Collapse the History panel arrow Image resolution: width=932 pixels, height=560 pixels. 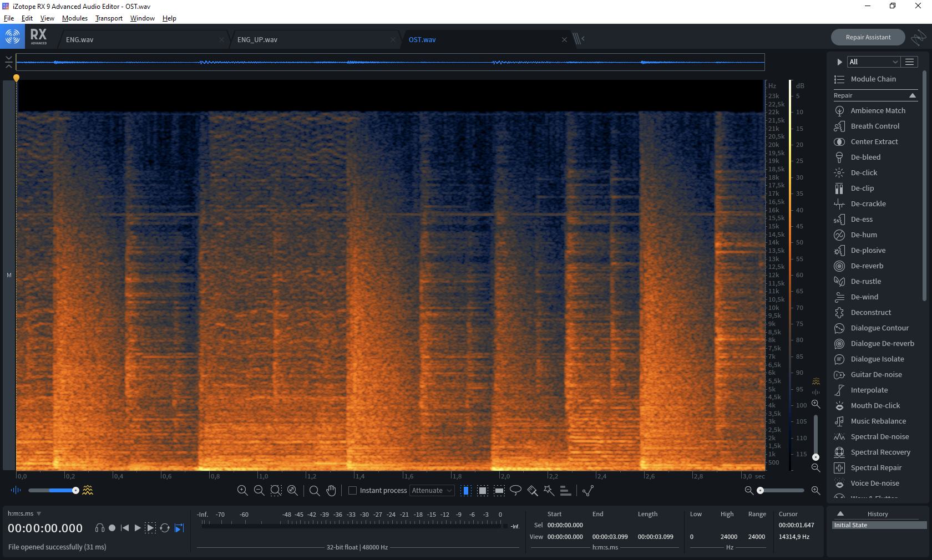tap(840, 514)
